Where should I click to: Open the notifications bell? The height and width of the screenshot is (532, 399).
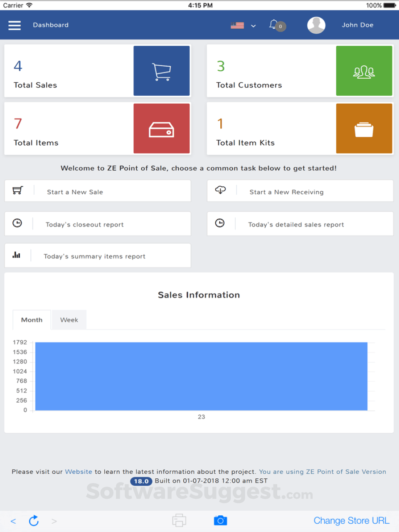[x=273, y=25]
